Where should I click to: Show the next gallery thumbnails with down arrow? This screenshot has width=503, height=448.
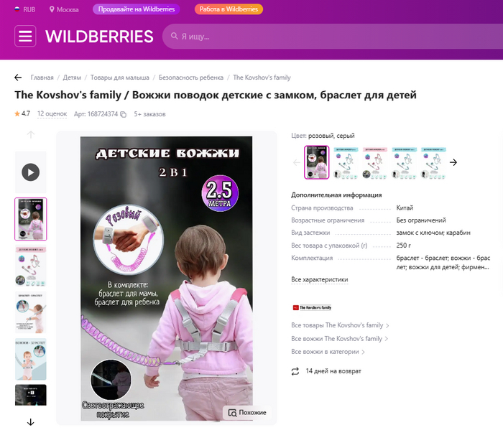pyautogui.click(x=31, y=422)
